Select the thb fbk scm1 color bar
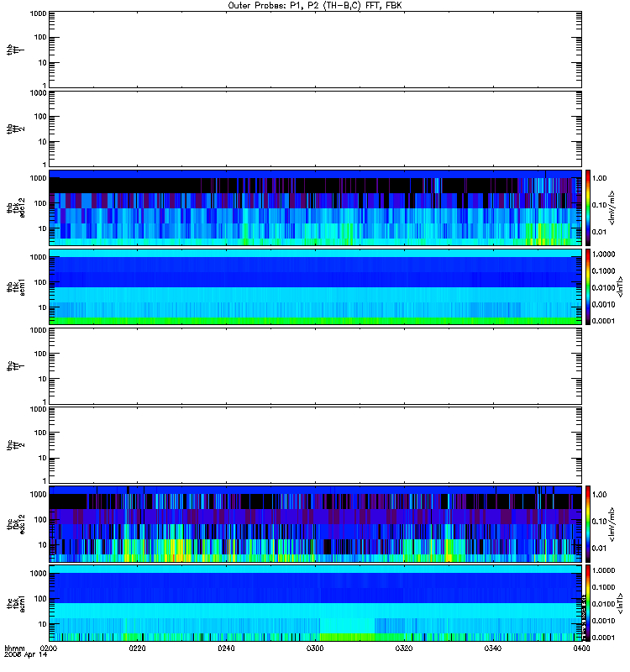630x672 pixels. 588,286
